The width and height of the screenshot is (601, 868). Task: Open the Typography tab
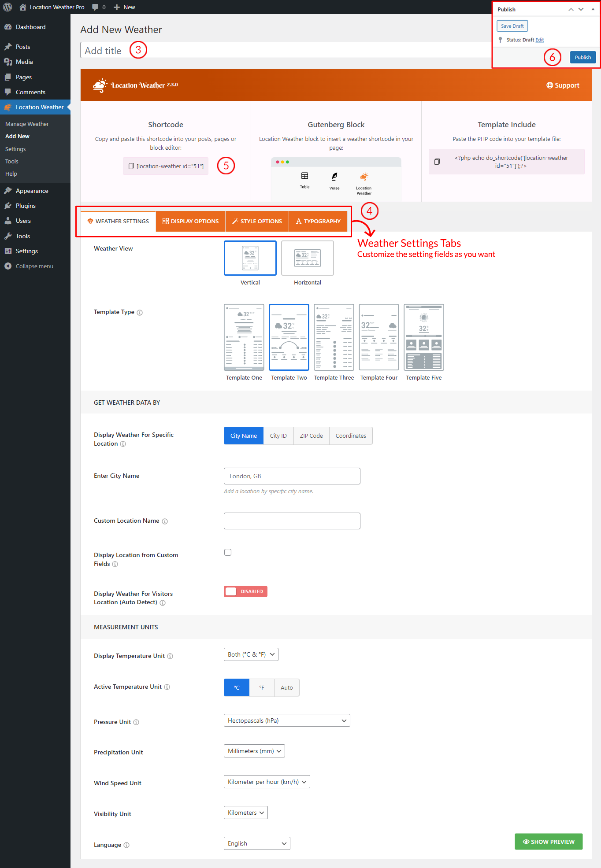pyautogui.click(x=318, y=221)
